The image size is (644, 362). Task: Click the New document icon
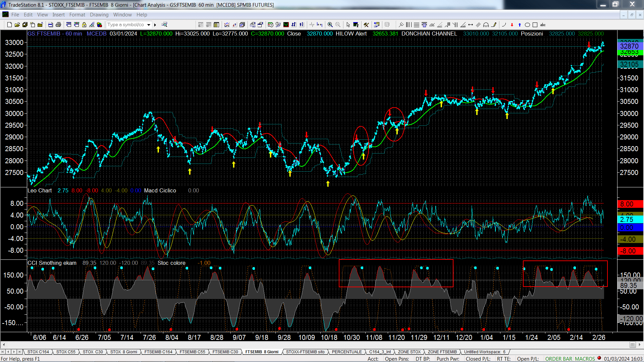click(x=9, y=24)
